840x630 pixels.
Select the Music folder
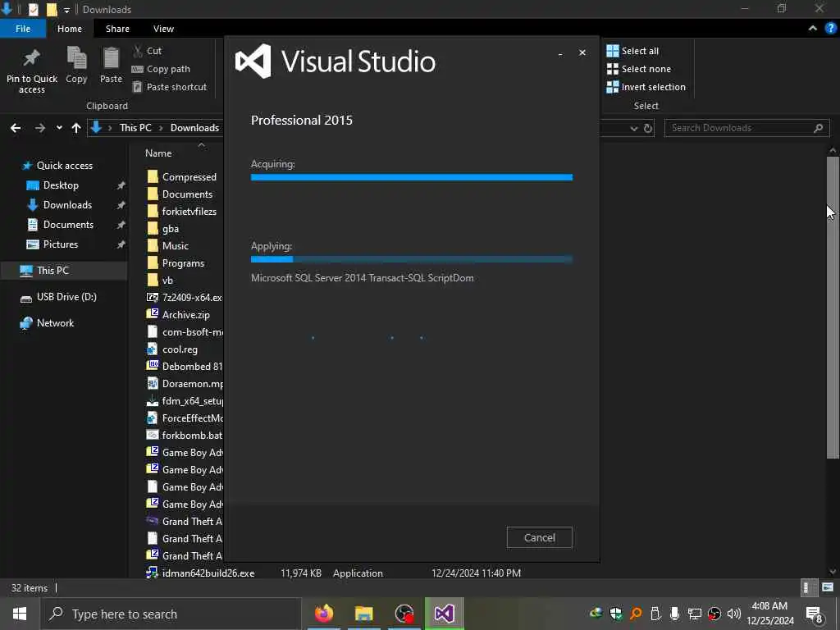(x=176, y=246)
